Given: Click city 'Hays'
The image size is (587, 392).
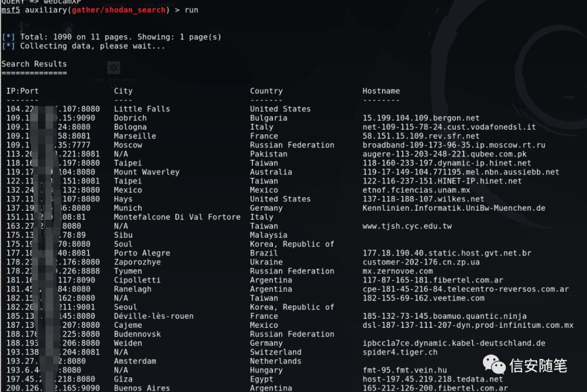Looking at the screenshot, I should click(123, 199).
